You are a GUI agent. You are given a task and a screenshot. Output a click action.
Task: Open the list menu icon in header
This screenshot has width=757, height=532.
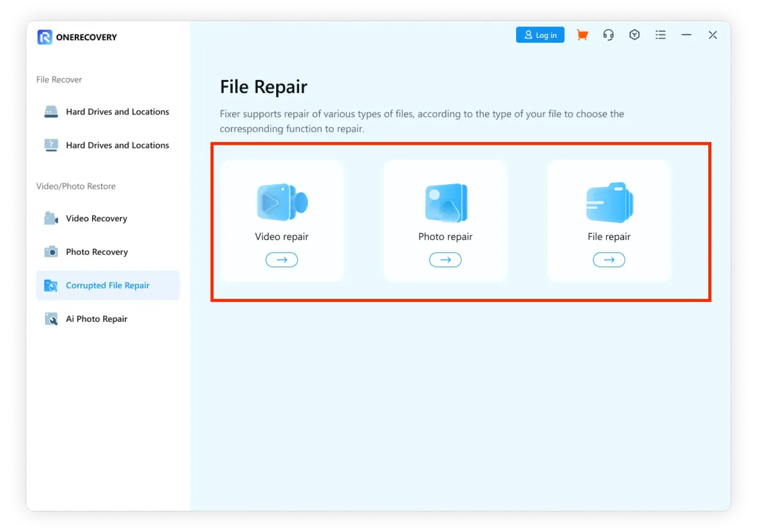coord(660,35)
